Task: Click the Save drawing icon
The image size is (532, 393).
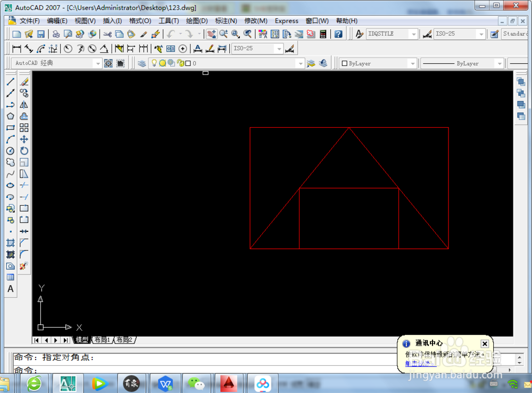Action: (41, 34)
